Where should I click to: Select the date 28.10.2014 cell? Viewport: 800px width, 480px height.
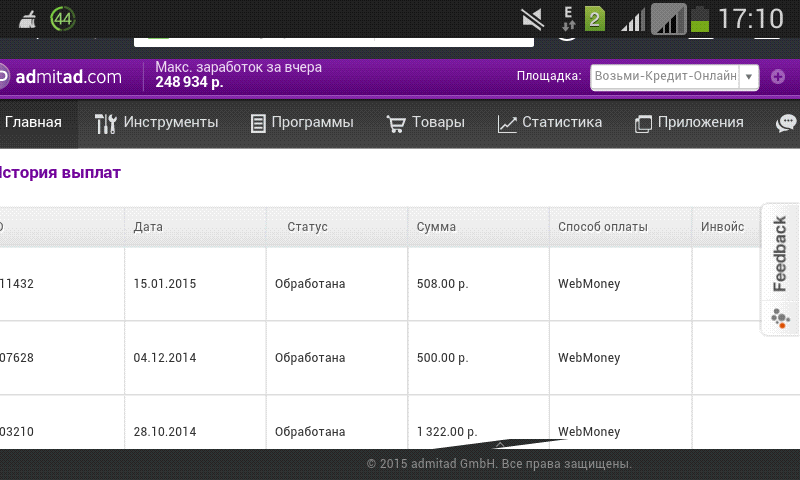pyautogui.click(x=165, y=432)
